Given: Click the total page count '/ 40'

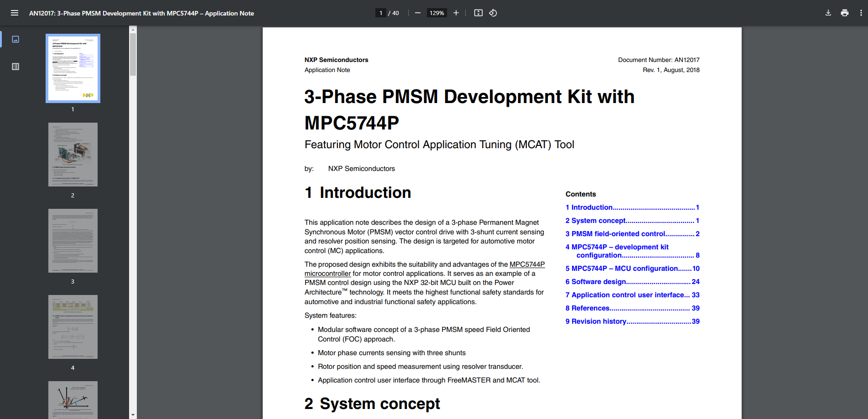Looking at the screenshot, I should coord(394,13).
